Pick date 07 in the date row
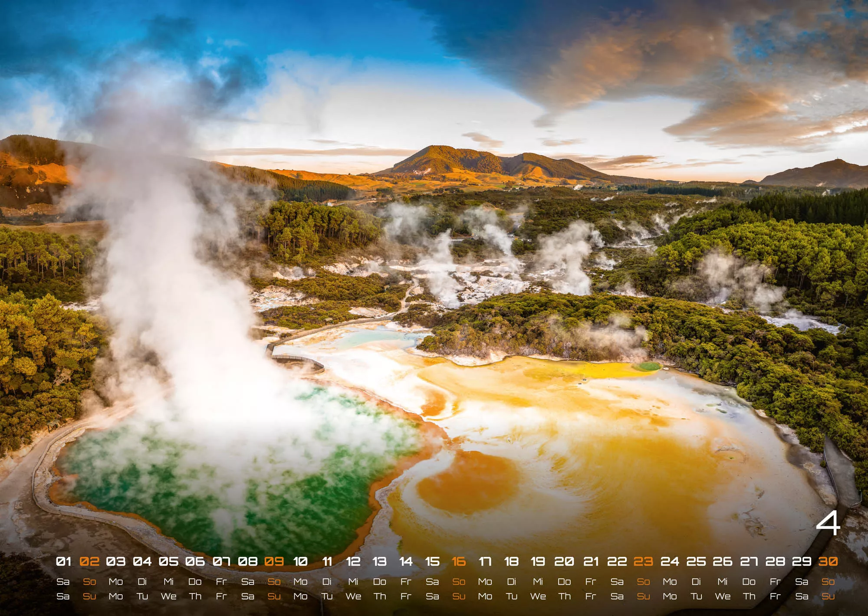The image size is (868, 616). coord(221,562)
